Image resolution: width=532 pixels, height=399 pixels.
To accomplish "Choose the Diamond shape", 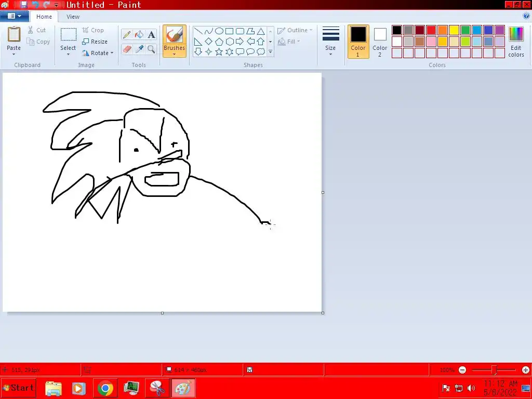I will click(209, 42).
